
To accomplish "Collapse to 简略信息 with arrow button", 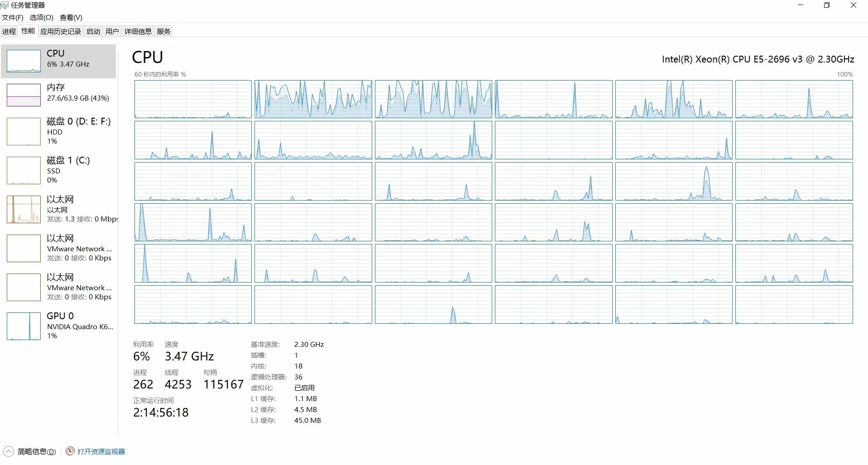I will 8,451.
